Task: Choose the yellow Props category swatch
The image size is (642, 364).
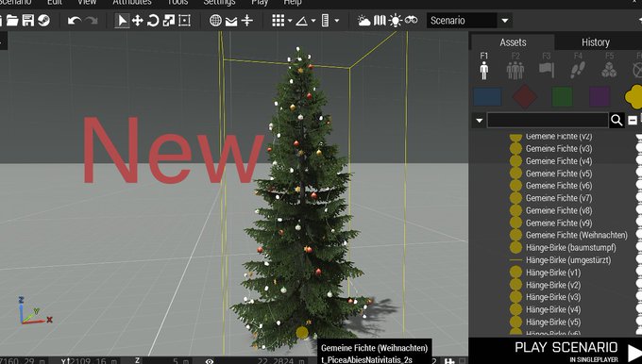Action: pyautogui.click(x=634, y=97)
